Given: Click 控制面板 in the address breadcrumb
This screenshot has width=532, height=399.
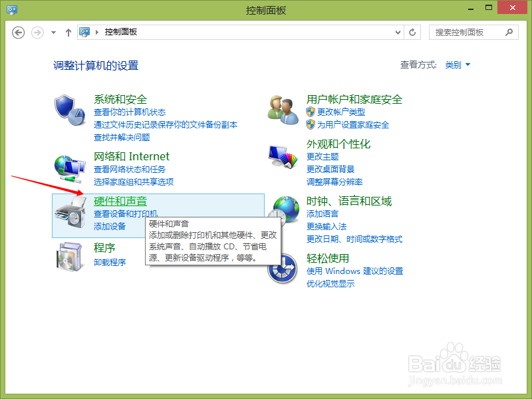Looking at the screenshot, I should pos(121,32).
